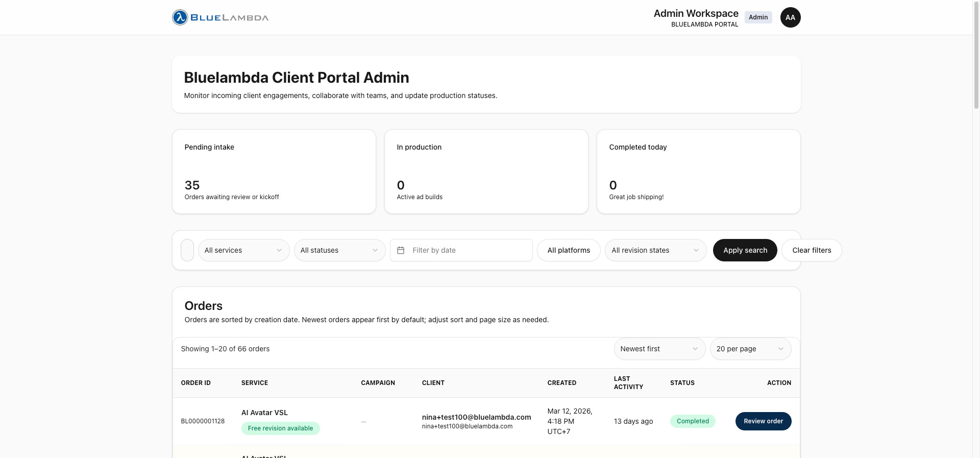The height and width of the screenshot is (458, 980).
Task: Click the small empty search box left of All services
Action: point(187,250)
